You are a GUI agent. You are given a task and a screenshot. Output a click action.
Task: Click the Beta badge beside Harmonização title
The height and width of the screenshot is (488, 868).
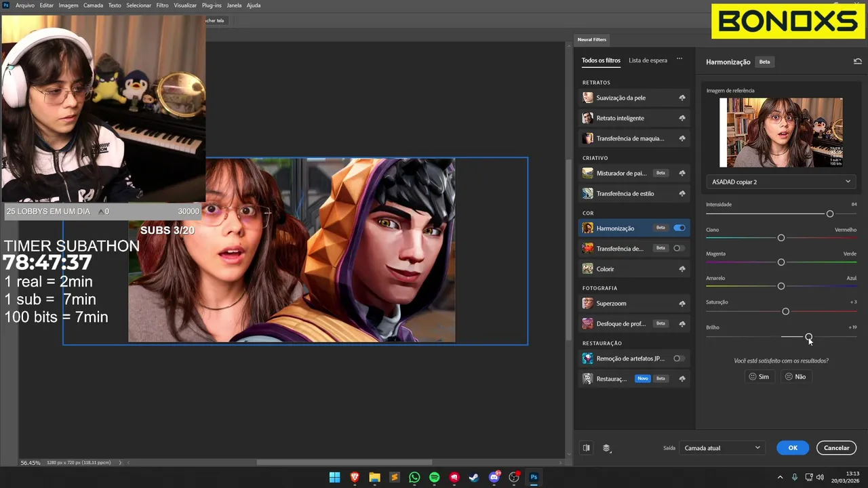click(x=764, y=62)
